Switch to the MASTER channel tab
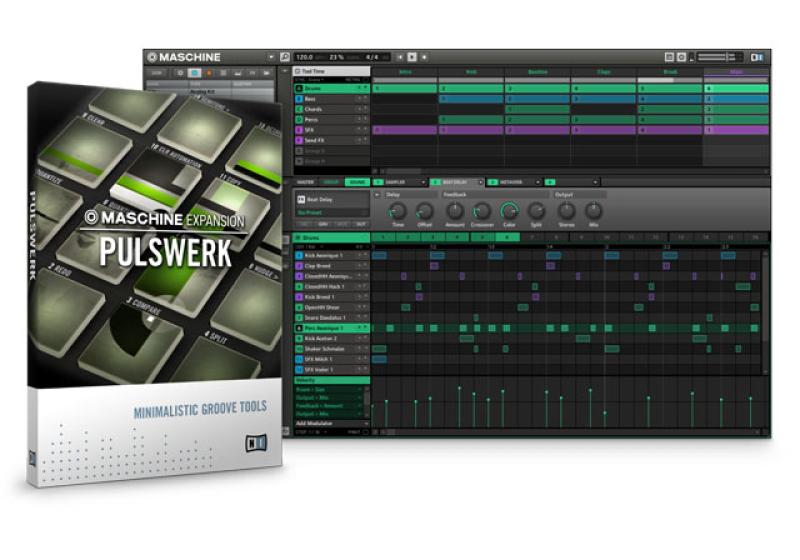800x560 pixels. pos(303,182)
